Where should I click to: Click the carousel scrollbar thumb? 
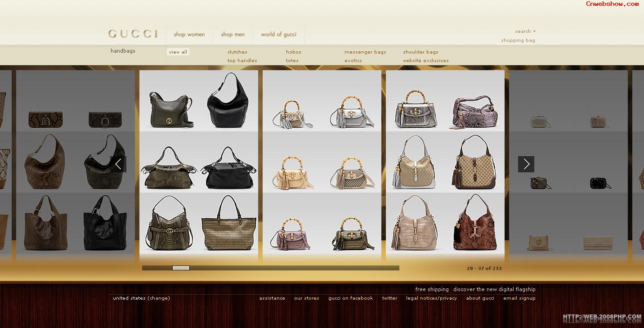(x=181, y=268)
